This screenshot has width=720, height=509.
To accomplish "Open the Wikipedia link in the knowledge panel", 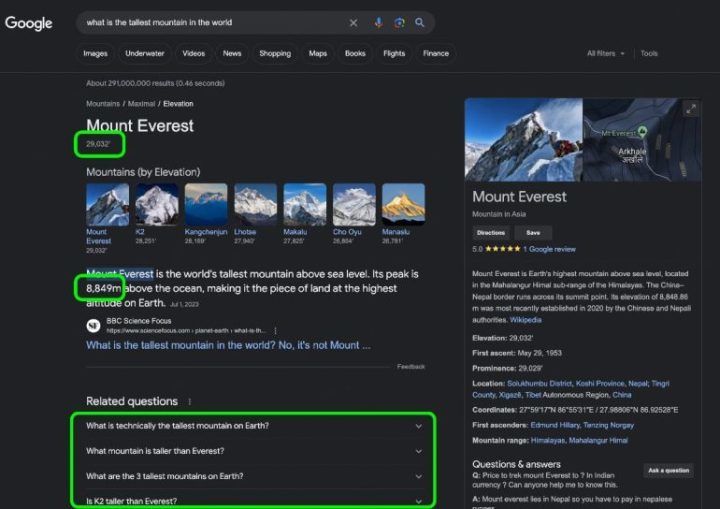I will [x=525, y=320].
